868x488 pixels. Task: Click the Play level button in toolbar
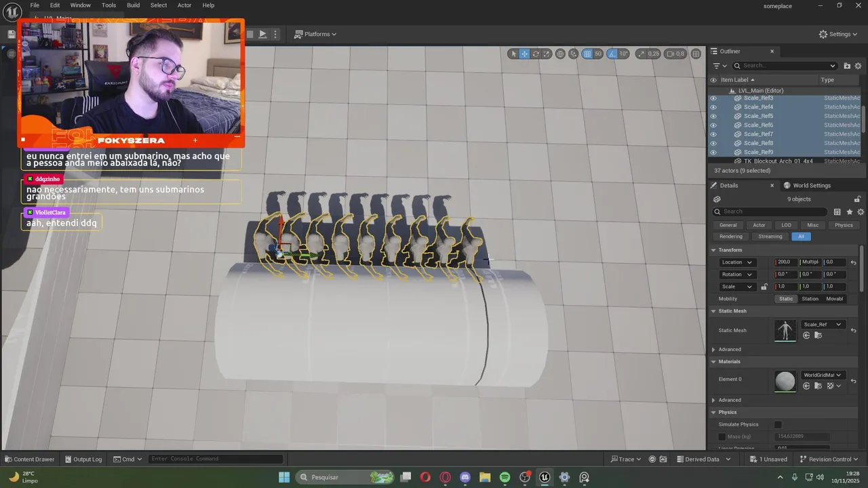(x=262, y=34)
